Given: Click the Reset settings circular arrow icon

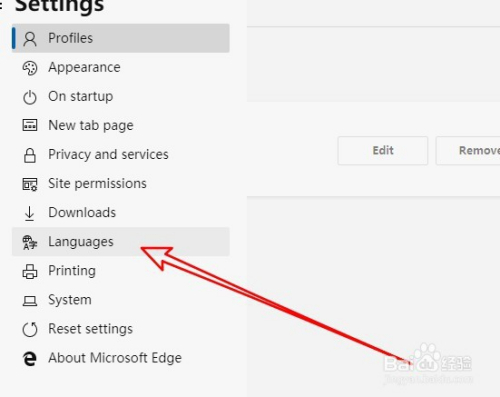Looking at the screenshot, I should coord(30,329).
